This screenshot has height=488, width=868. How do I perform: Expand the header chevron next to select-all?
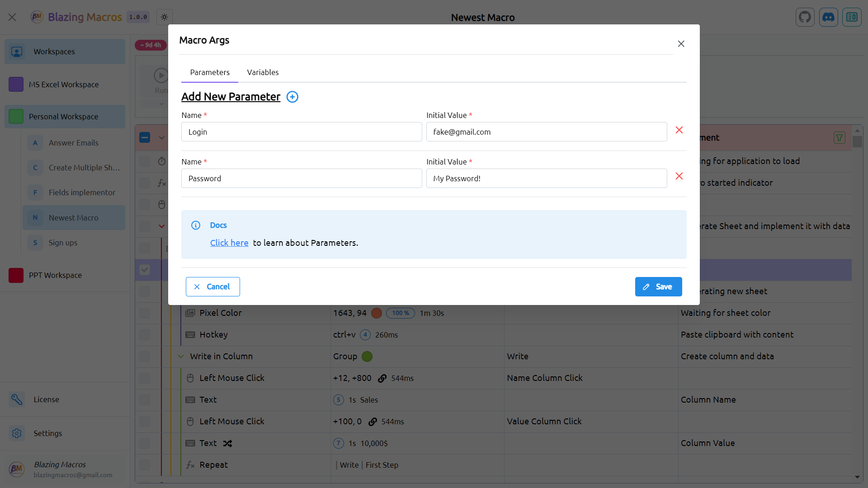click(161, 137)
